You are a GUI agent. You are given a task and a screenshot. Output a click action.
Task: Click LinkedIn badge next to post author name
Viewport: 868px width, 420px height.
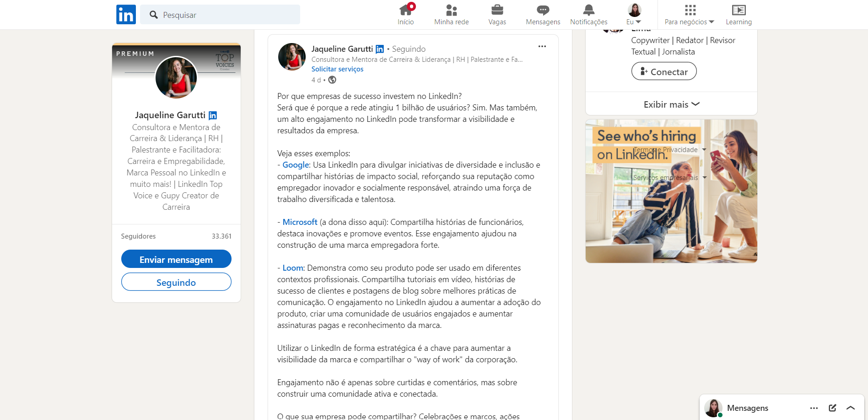(x=380, y=49)
